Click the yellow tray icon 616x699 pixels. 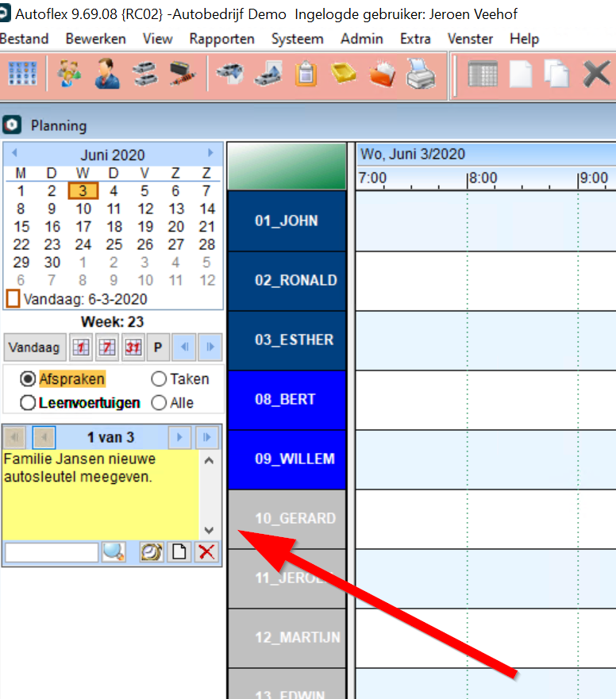click(x=344, y=74)
